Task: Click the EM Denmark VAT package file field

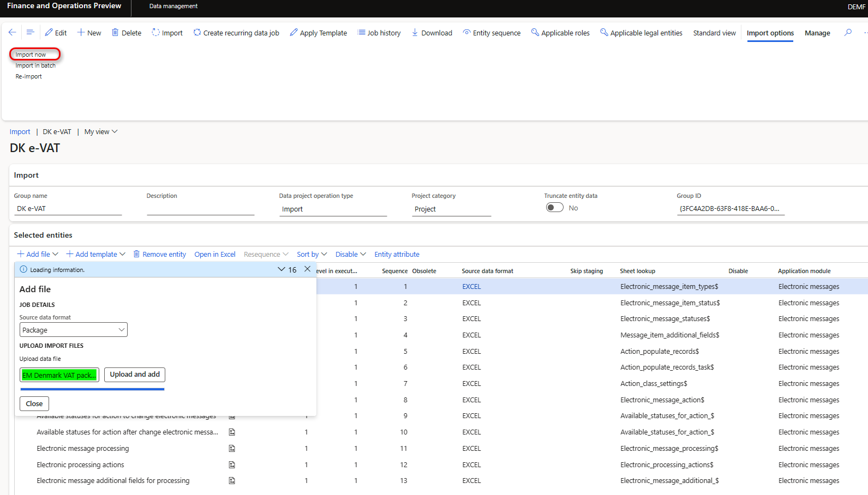Action: coord(59,375)
